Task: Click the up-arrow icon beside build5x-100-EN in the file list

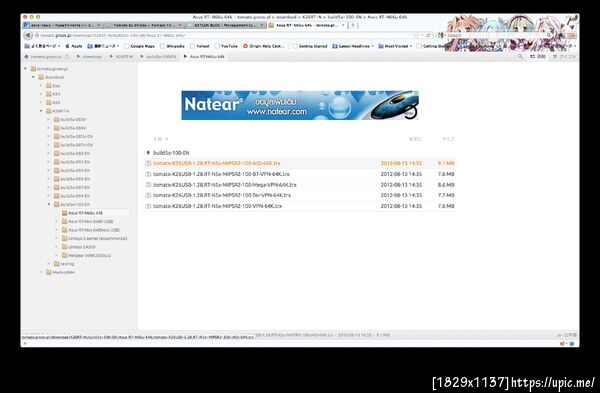Action: pyautogui.click(x=148, y=153)
